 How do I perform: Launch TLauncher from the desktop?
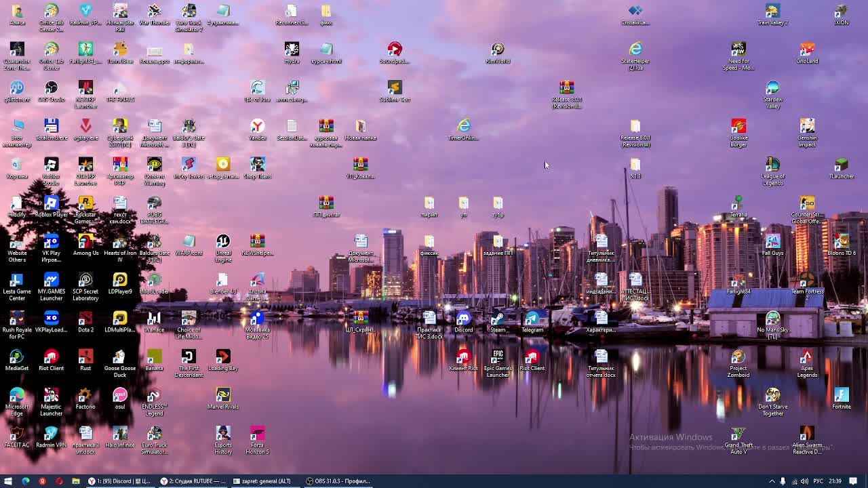(x=842, y=169)
